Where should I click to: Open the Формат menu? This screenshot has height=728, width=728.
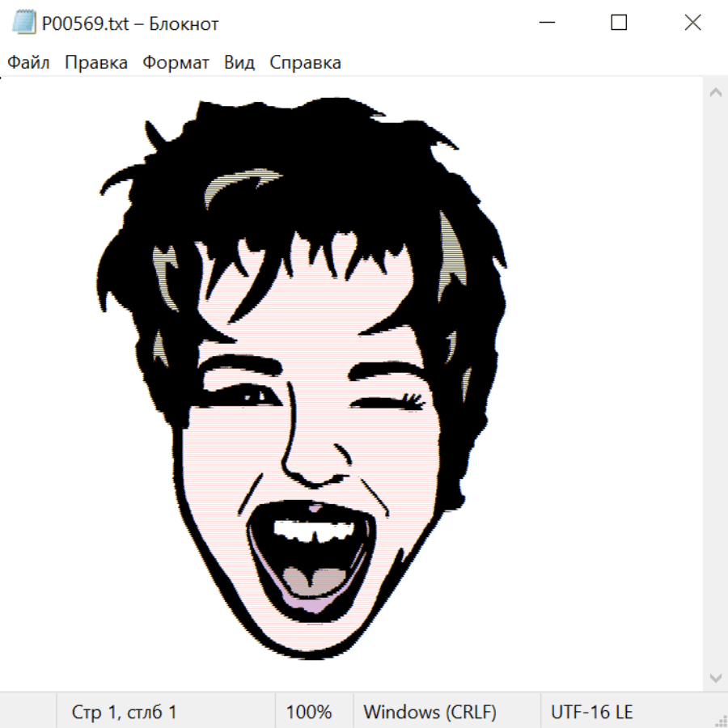point(176,63)
